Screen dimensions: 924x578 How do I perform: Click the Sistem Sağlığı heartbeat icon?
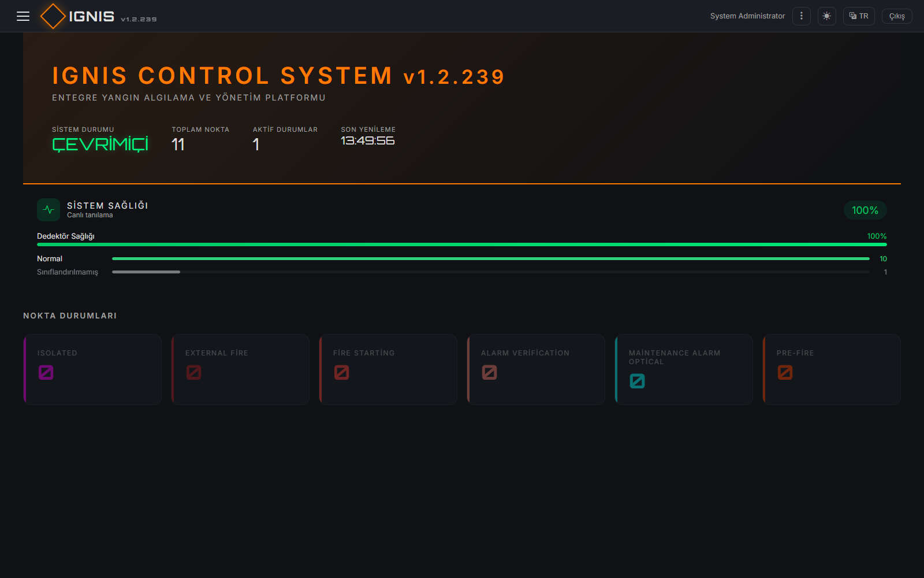[49, 210]
